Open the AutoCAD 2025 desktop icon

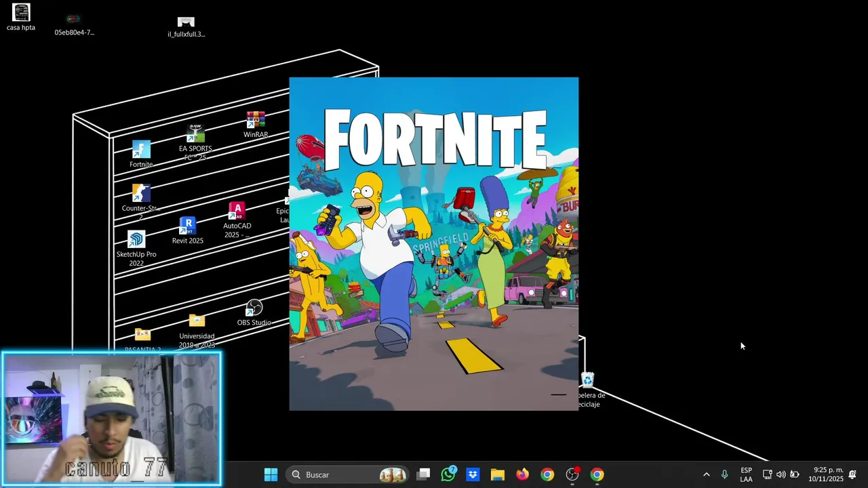(x=237, y=220)
